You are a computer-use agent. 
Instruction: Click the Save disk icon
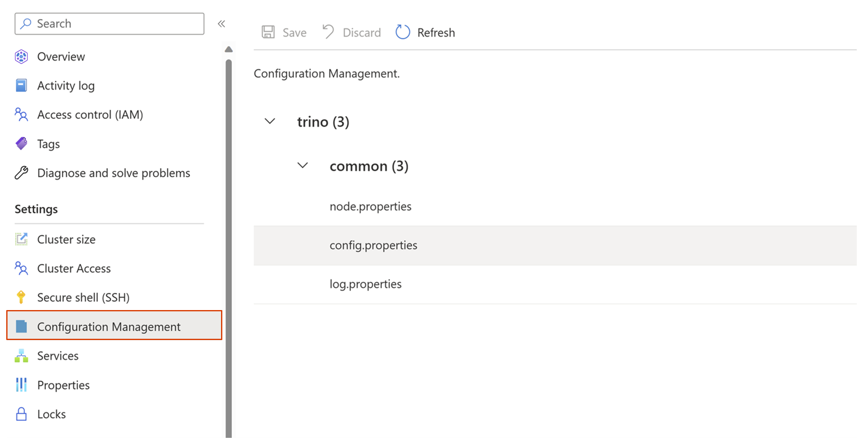pos(268,32)
